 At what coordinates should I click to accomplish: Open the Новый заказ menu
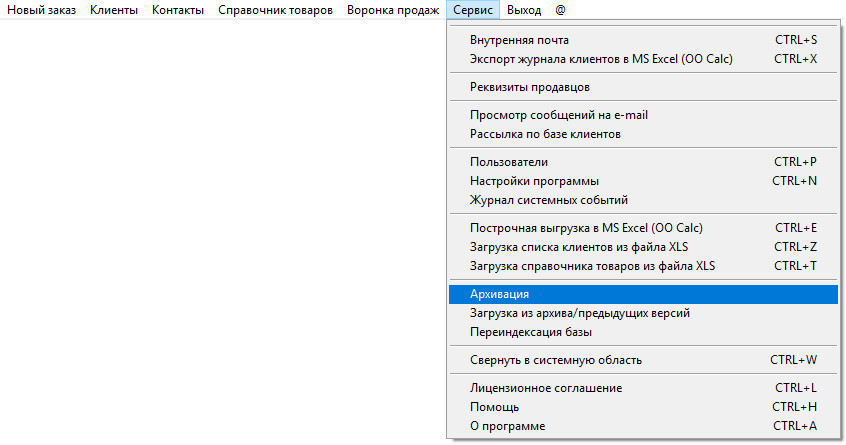click(x=41, y=10)
